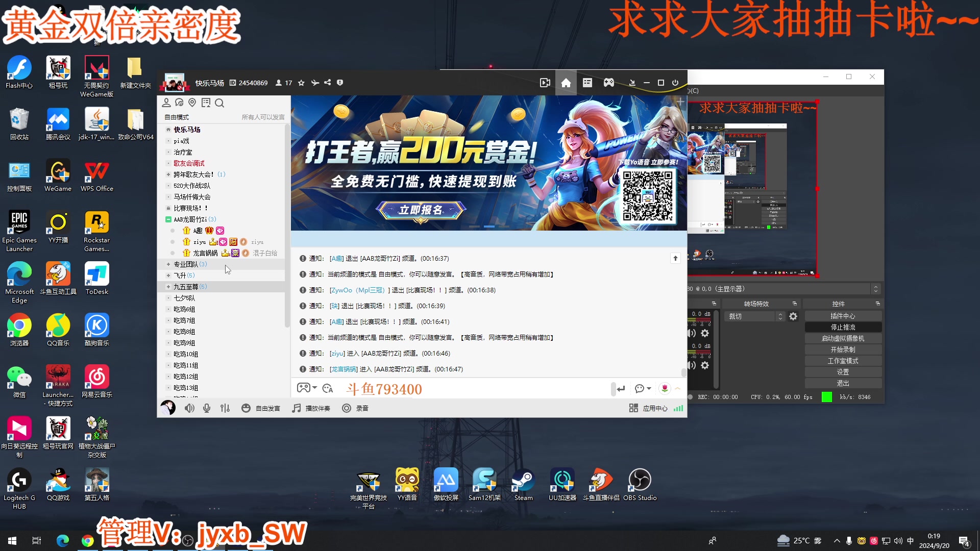The width and height of the screenshot is (980, 551).
Task: Click the ziyu username link in chat log
Action: 337,353
